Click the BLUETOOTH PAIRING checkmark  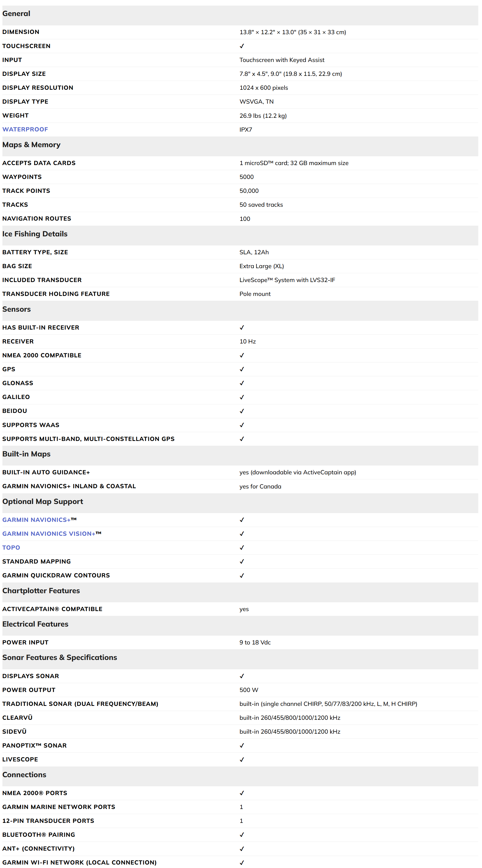(242, 835)
